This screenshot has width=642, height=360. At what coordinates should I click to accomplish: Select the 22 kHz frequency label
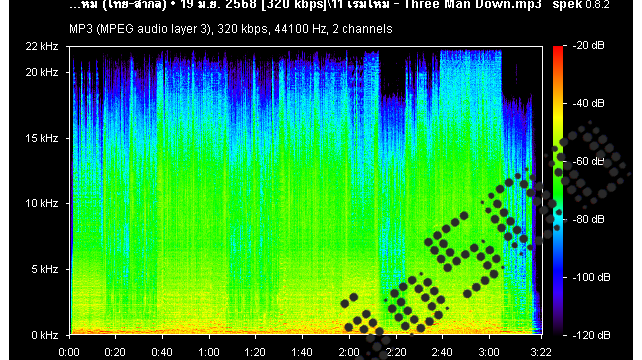tap(42, 46)
